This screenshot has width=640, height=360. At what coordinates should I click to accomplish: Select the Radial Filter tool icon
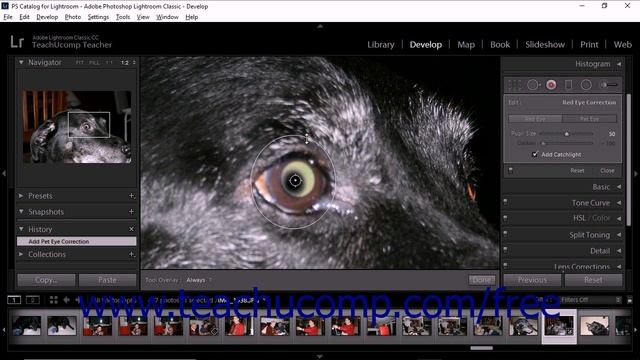586,85
